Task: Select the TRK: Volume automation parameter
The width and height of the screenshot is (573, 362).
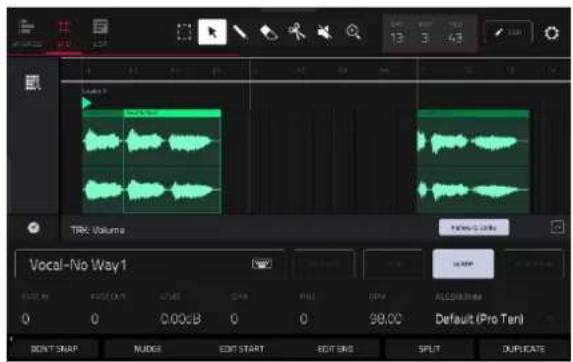Action: (98, 230)
